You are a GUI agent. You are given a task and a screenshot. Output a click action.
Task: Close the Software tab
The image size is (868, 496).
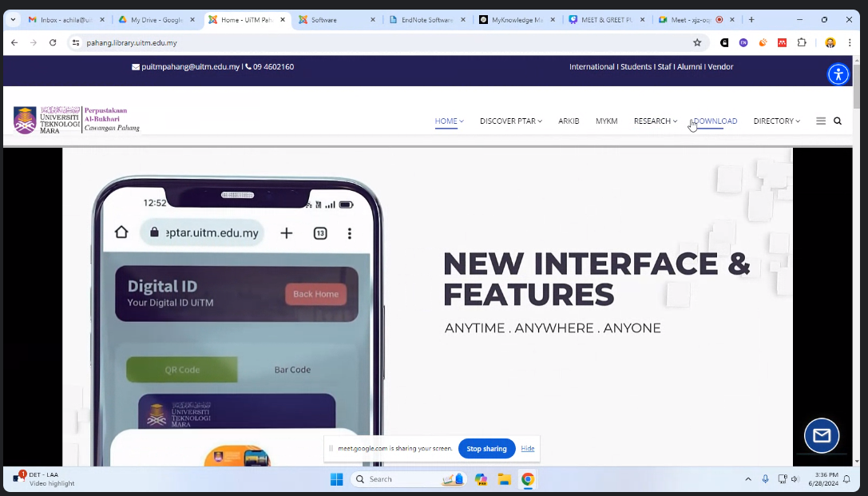373,19
